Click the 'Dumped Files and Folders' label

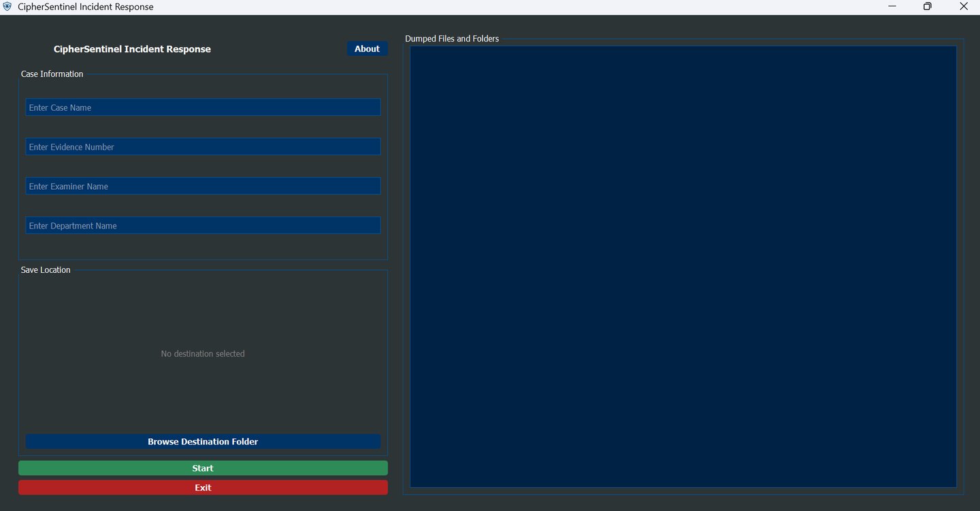452,39
